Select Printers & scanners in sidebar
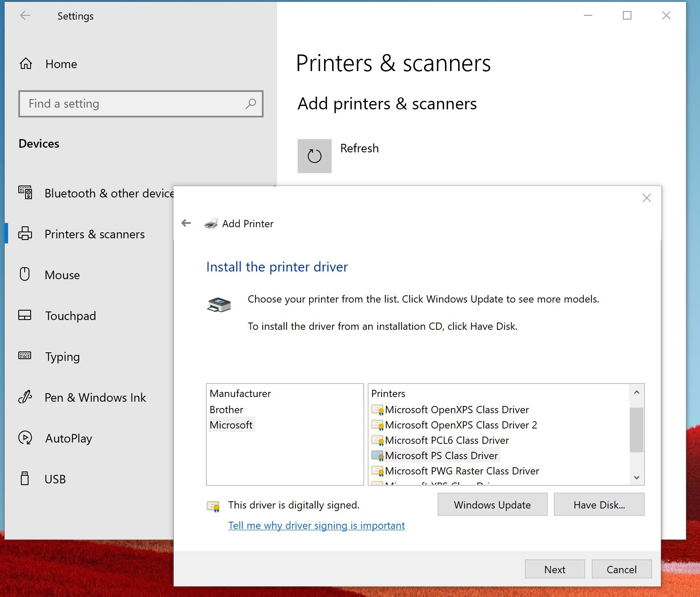This screenshot has width=700, height=597. (x=95, y=234)
